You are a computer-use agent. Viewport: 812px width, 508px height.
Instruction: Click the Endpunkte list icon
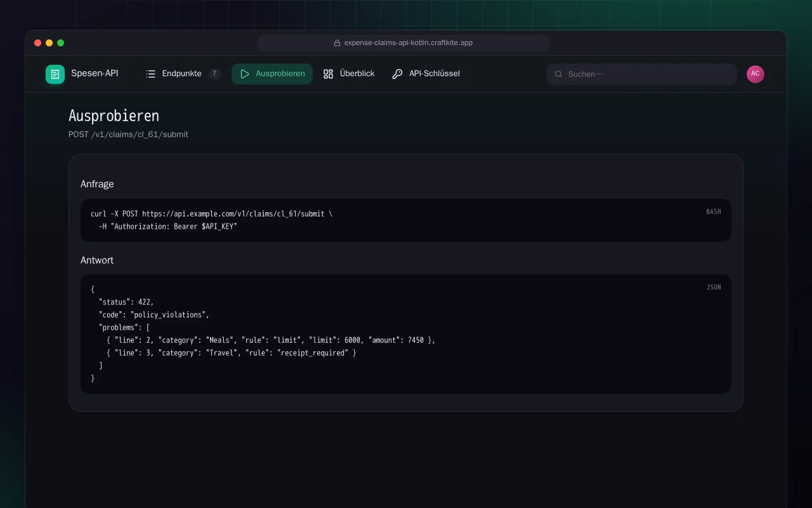click(x=150, y=74)
